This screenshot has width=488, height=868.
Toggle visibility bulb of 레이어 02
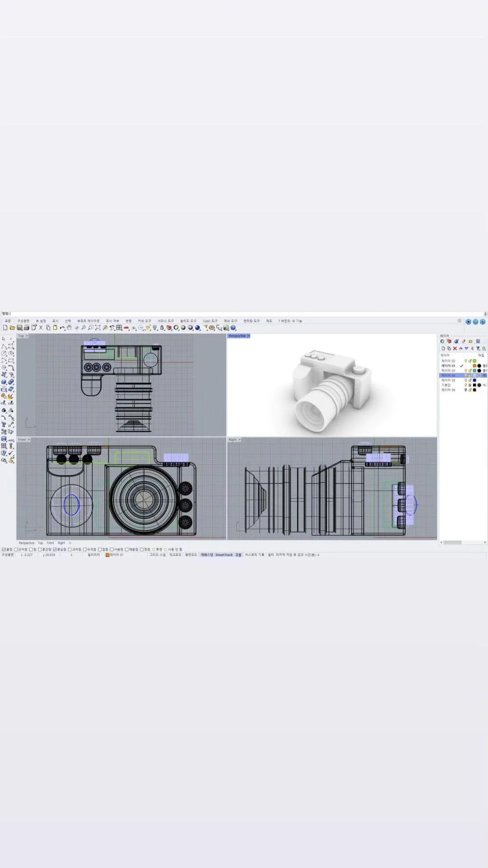point(466,361)
